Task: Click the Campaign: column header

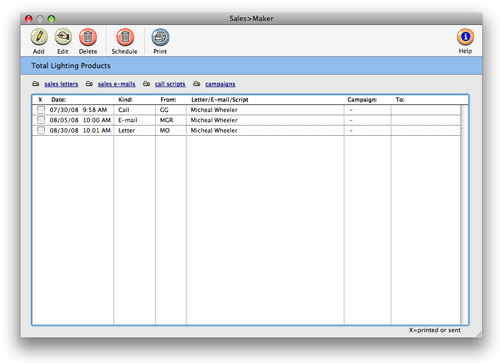Action: [x=362, y=100]
